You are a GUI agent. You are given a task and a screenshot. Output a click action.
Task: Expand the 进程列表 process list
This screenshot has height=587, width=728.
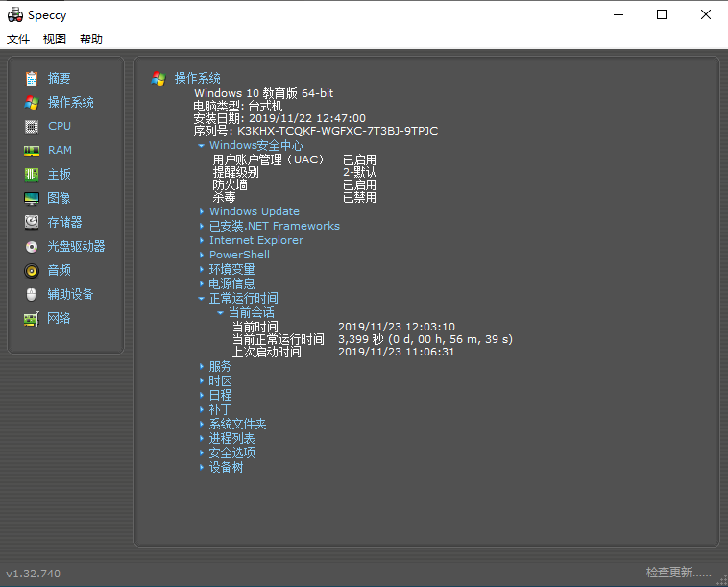coord(202,438)
